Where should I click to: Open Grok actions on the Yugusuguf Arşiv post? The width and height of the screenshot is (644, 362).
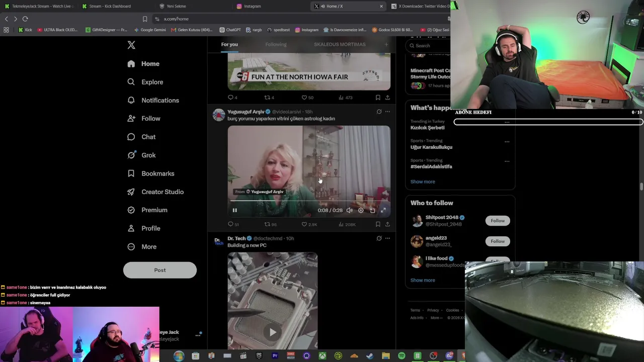(379, 112)
